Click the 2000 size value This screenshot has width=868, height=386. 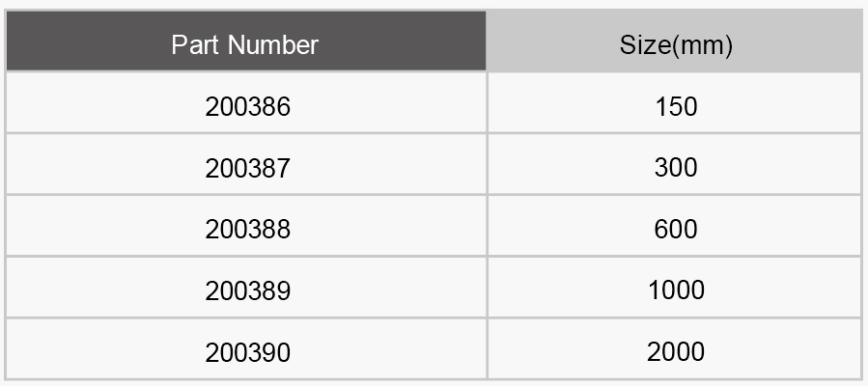pos(676,352)
